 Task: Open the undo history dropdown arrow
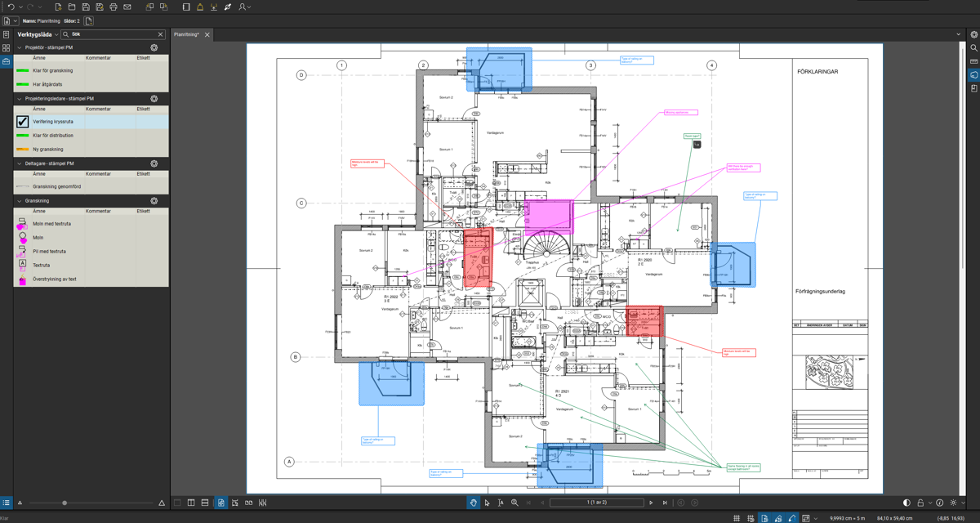[20, 7]
